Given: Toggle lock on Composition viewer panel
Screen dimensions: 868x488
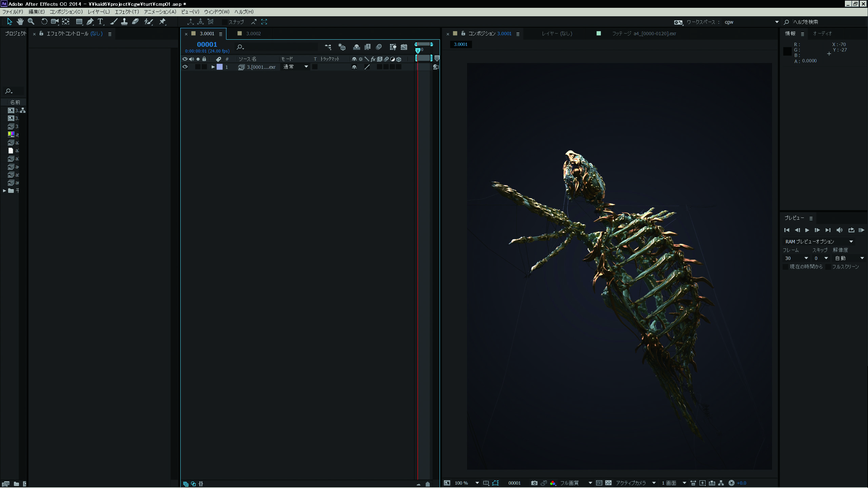Looking at the screenshot, I should point(463,33).
